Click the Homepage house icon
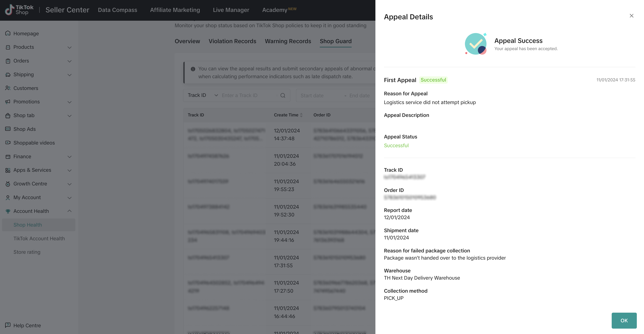This screenshot has width=644, height=334. click(x=8, y=33)
